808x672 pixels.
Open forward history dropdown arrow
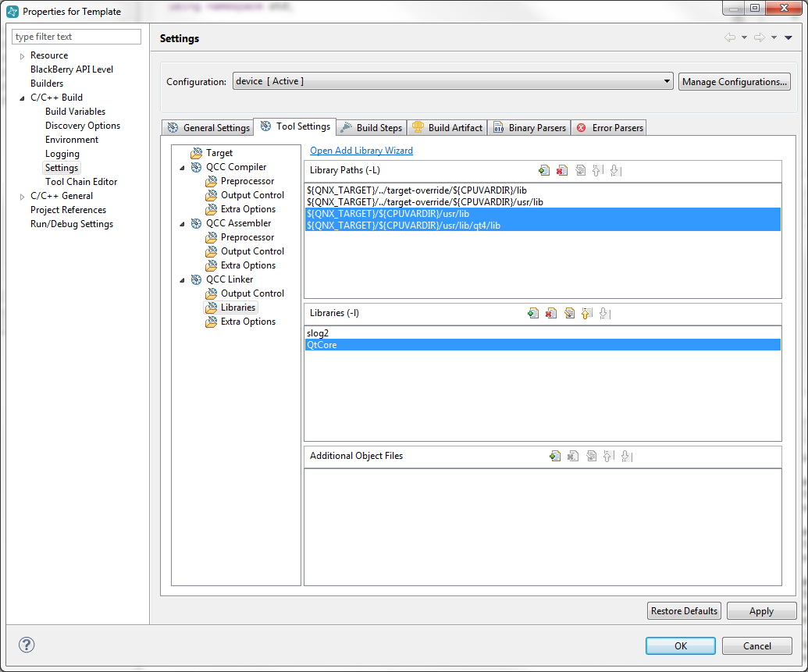pos(774,37)
